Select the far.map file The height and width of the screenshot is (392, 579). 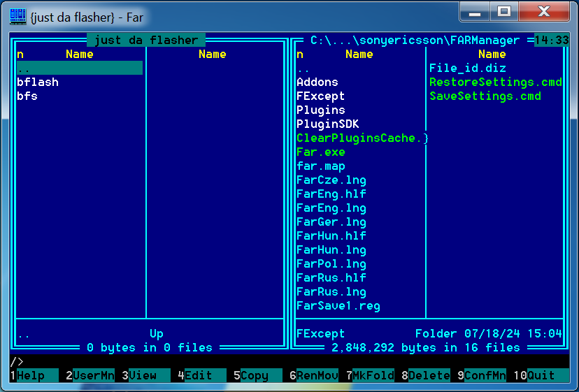(321, 166)
